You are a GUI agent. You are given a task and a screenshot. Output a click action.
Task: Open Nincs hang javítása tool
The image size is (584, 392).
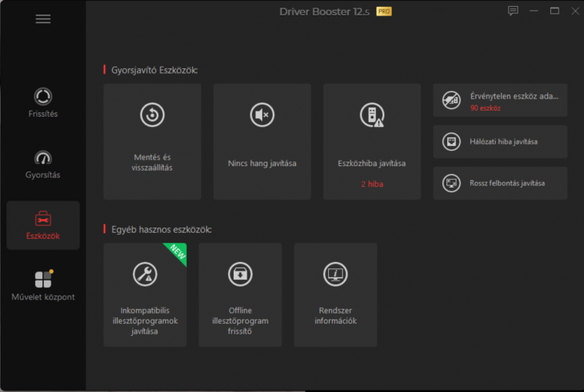[x=262, y=141]
